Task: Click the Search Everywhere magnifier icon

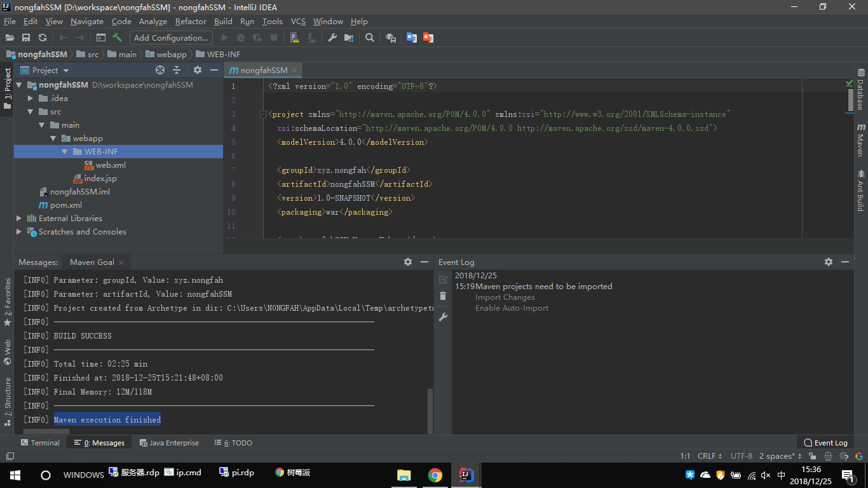Action: (x=370, y=38)
